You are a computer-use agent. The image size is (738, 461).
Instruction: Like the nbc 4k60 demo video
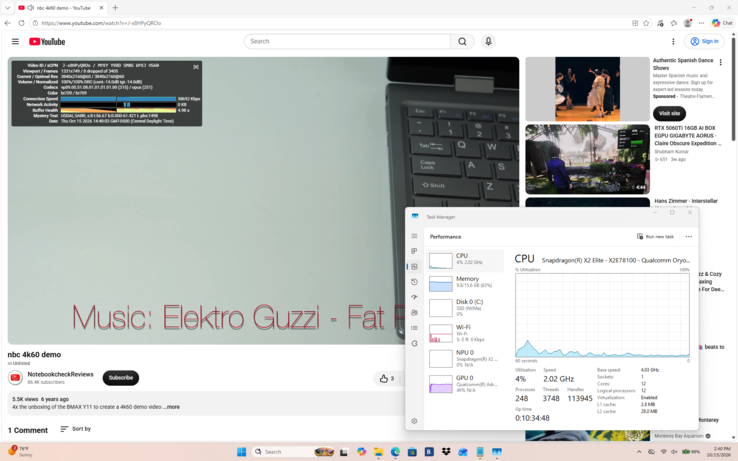coord(386,378)
